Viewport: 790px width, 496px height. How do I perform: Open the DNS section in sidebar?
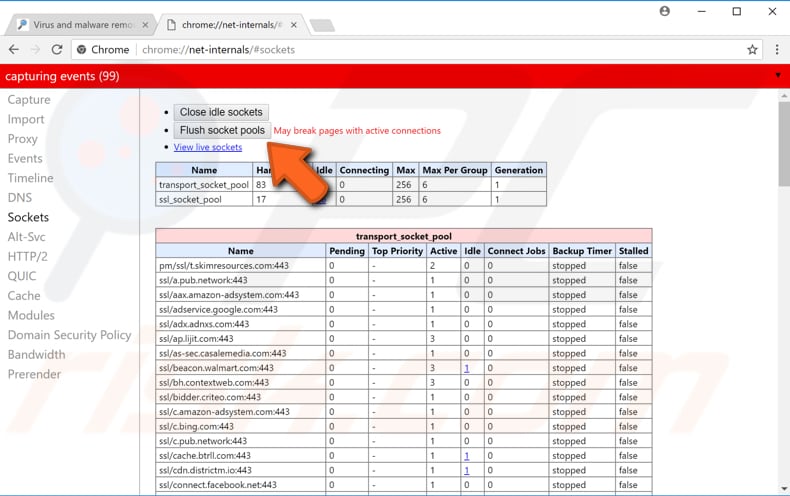20,198
